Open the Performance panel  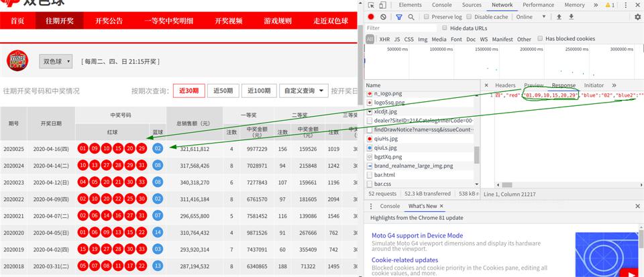coord(539,5)
